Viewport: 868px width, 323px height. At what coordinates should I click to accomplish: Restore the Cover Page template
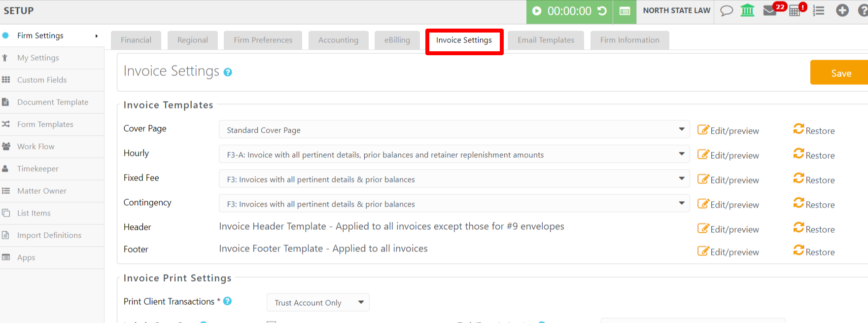(x=814, y=130)
